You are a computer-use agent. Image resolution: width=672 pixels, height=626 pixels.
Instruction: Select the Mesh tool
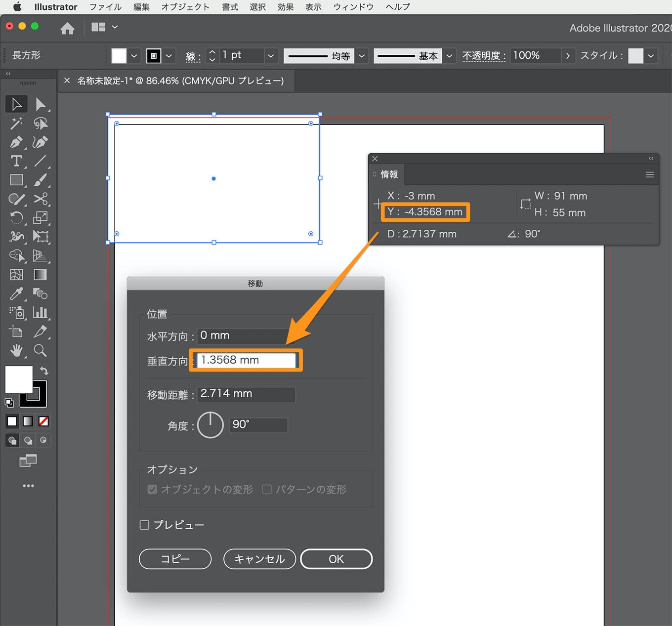point(16,275)
